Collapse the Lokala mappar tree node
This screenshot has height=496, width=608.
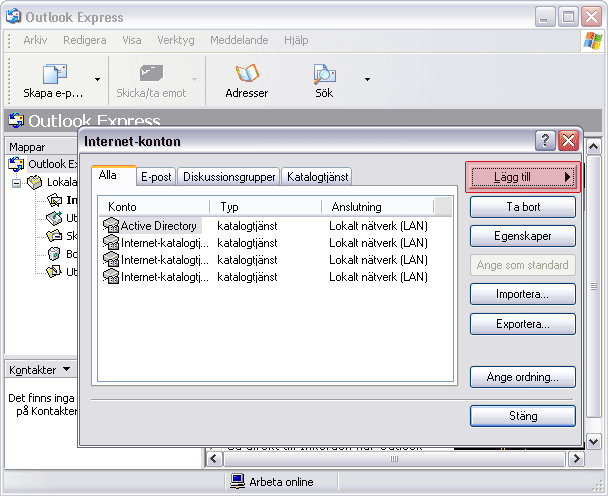[17, 183]
